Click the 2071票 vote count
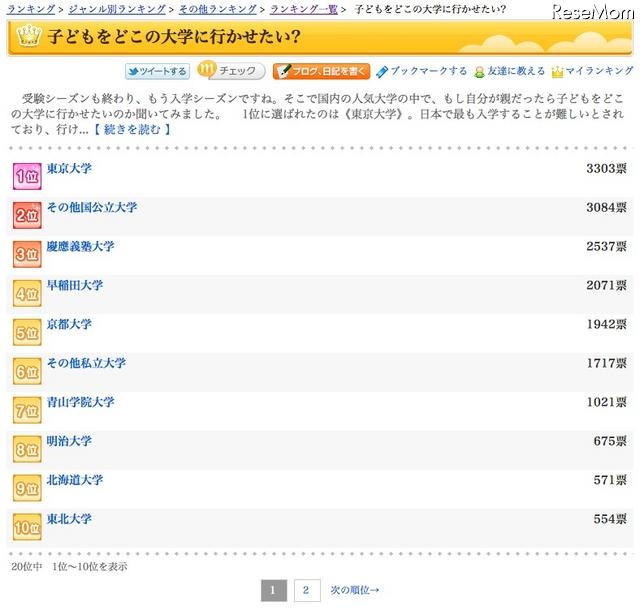 (607, 285)
